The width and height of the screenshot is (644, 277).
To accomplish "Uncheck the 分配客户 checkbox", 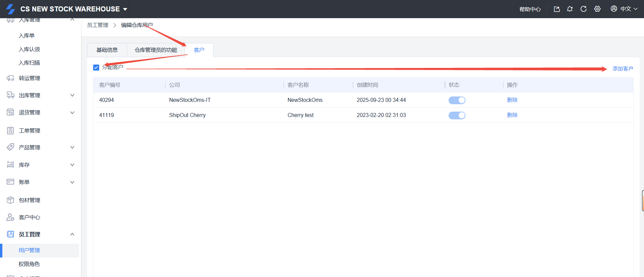I will click(96, 68).
